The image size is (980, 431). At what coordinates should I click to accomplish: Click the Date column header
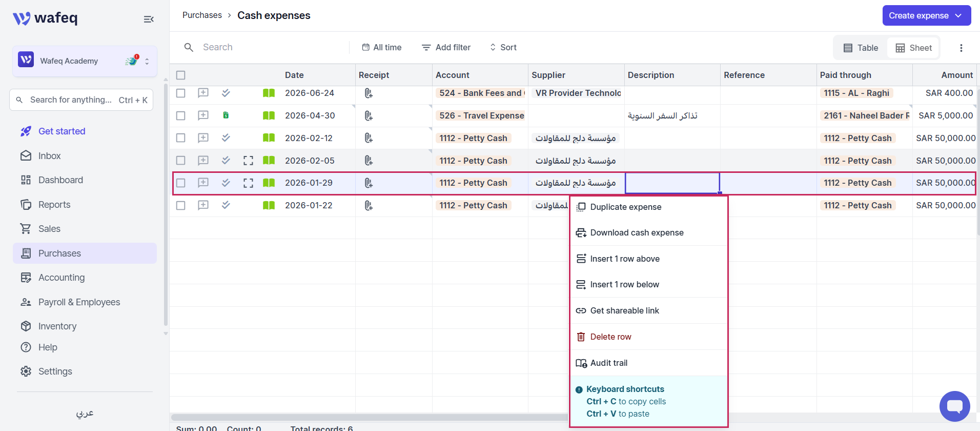click(294, 75)
